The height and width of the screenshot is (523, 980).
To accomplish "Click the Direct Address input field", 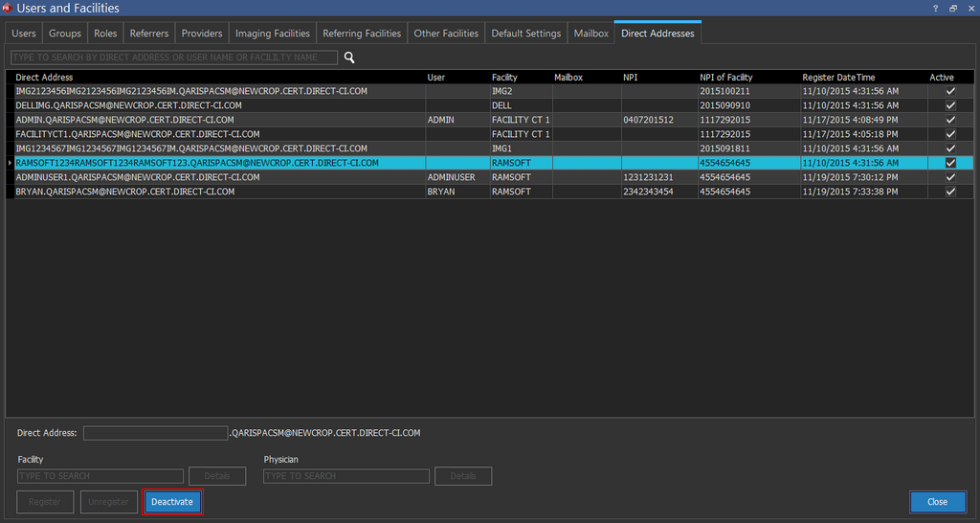I will tap(155, 433).
